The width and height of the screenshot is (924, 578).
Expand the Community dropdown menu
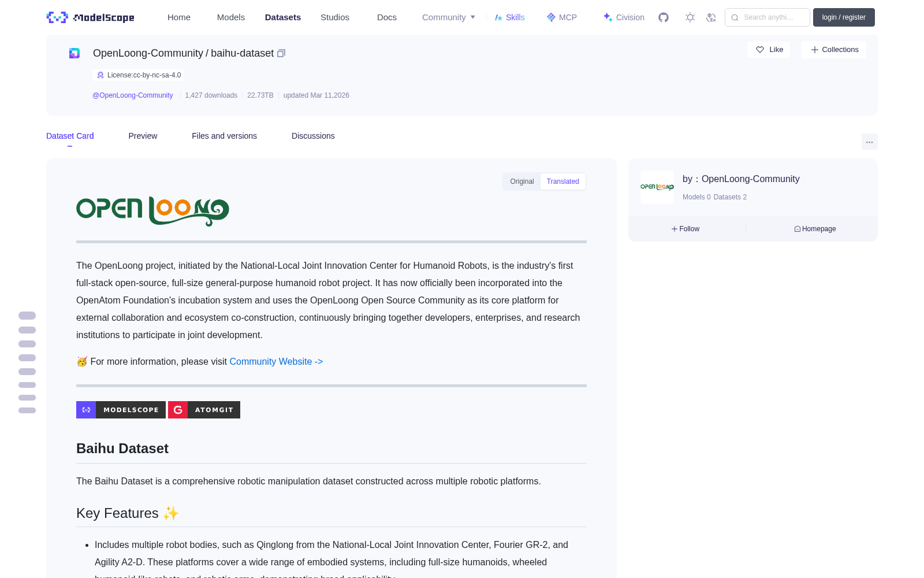[449, 17]
